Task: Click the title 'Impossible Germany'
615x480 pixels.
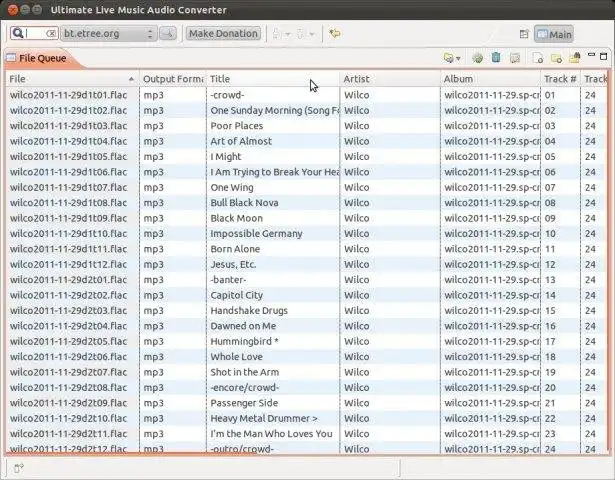Action: 256,234
